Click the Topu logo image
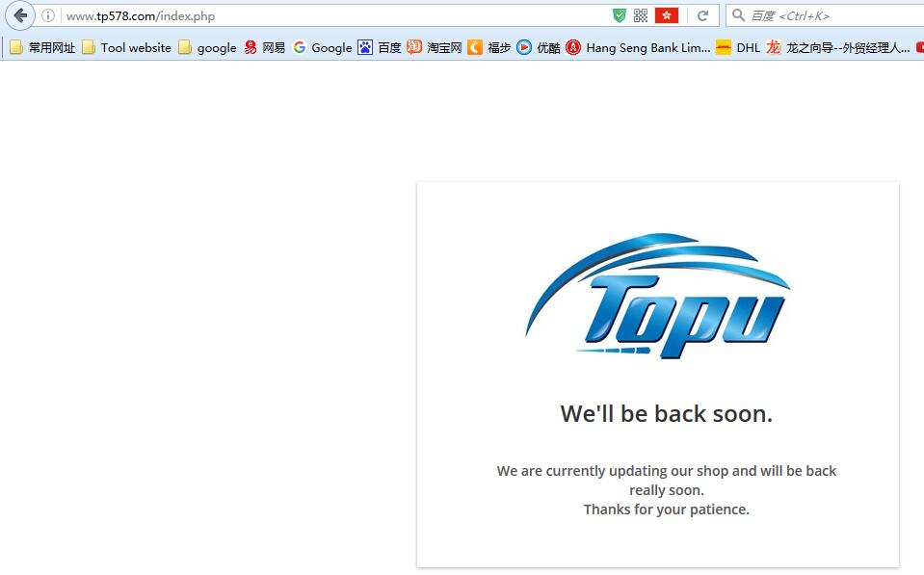Image resolution: width=924 pixels, height=575 pixels. (x=658, y=296)
